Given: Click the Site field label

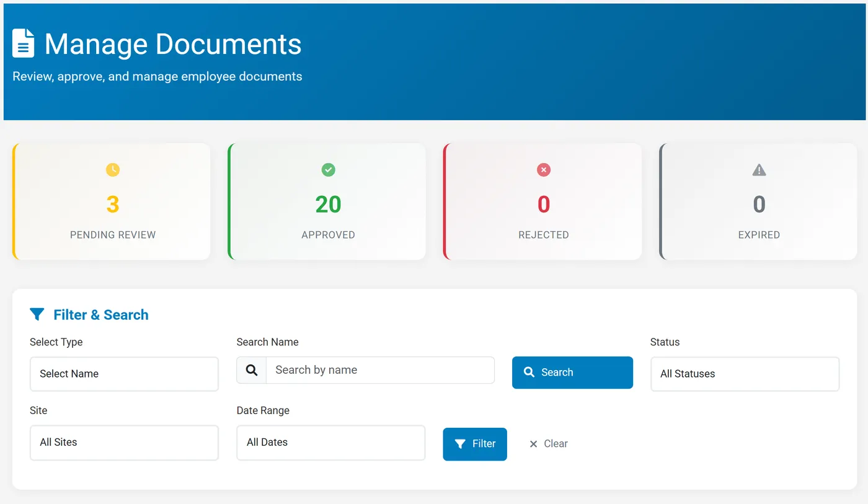Looking at the screenshot, I should pyautogui.click(x=38, y=410).
